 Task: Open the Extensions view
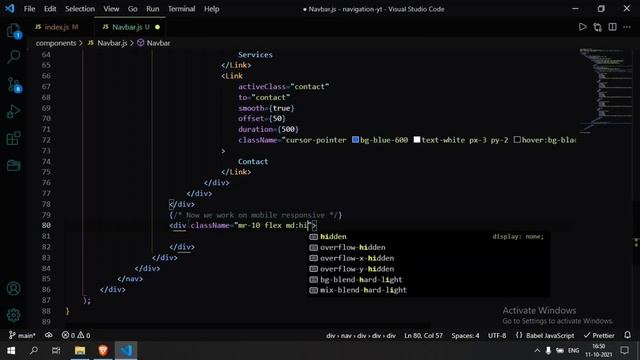13,138
